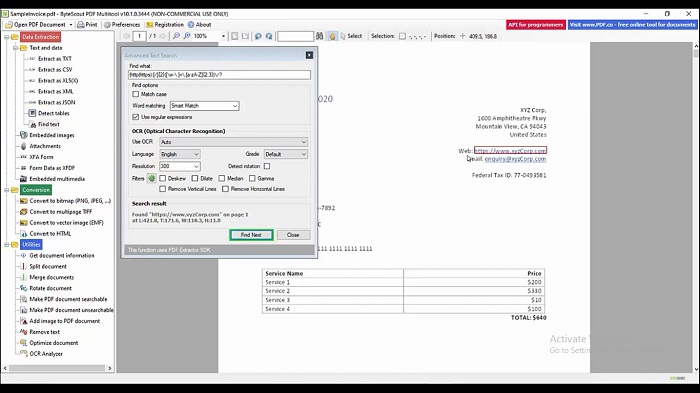Click the zoom in magnifier icon
This screenshot has width=700, height=393.
pos(187,36)
